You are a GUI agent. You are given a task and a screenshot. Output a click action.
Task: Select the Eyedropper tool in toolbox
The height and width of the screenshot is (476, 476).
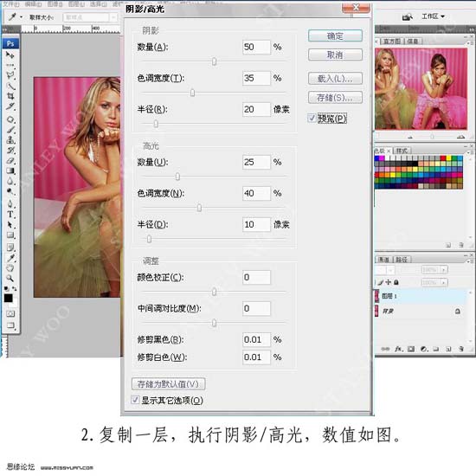point(10,258)
